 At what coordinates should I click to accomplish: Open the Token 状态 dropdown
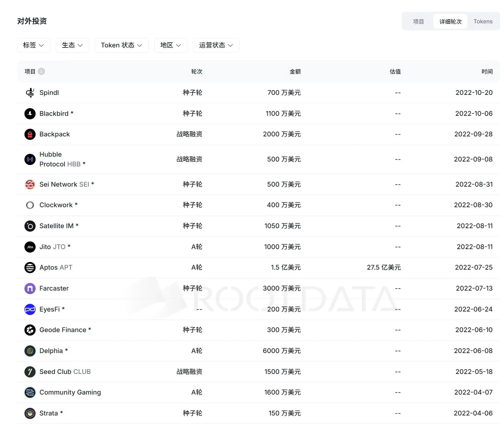pos(121,45)
